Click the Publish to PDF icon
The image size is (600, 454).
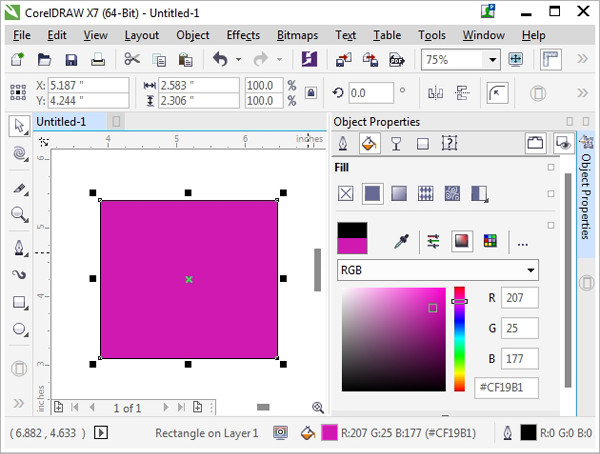click(x=397, y=60)
